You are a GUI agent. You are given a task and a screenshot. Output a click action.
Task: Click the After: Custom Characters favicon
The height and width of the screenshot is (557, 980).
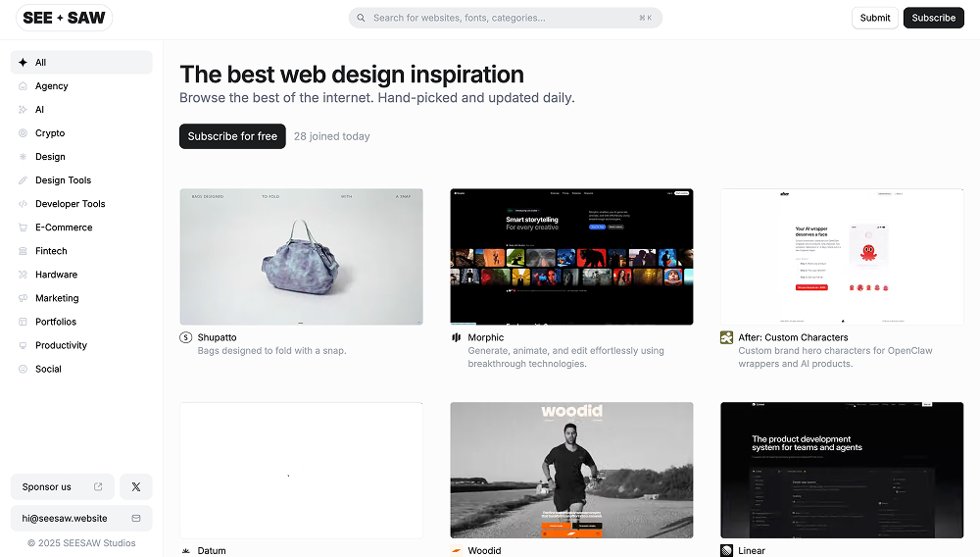tap(726, 337)
